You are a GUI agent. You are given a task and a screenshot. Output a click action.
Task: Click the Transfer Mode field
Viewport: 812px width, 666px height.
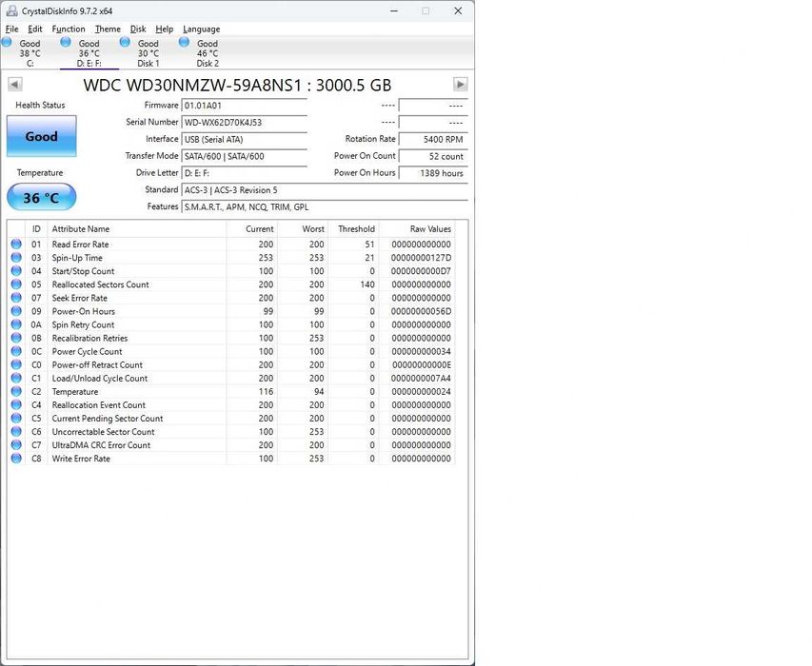point(245,156)
